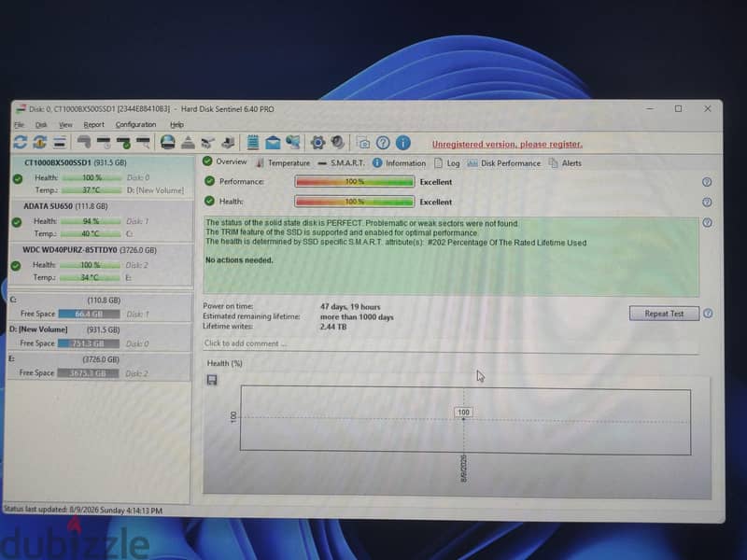Open the Help menu
This screenshot has width=747, height=560.
tap(176, 125)
